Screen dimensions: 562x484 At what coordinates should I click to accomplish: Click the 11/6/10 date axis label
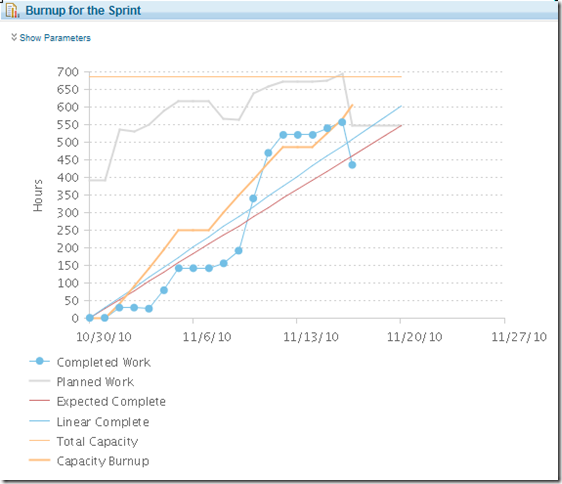coord(207,337)
